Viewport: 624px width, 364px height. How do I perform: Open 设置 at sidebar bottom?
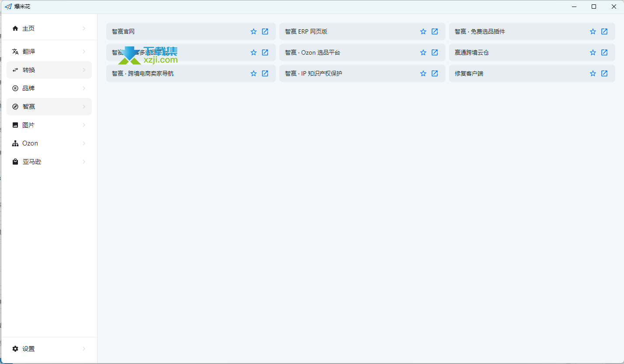click(49, 349)
